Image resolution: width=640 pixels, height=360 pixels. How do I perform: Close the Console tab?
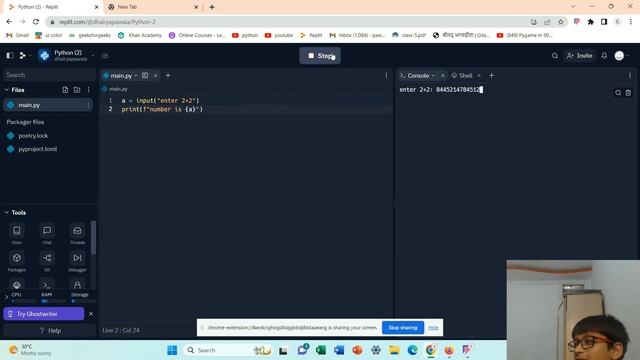[443, 76]
